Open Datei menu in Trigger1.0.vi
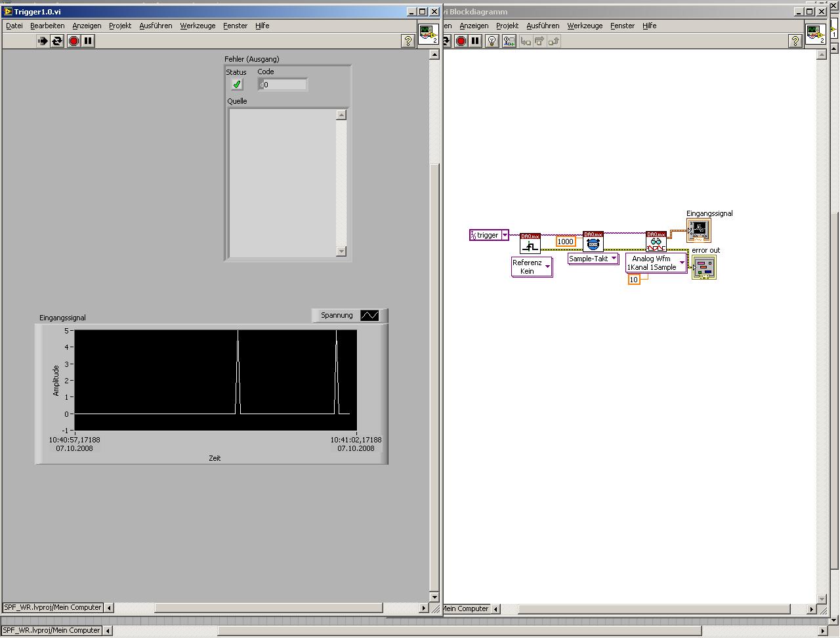This screenshot has width=840, height=638. pos(14,26)
